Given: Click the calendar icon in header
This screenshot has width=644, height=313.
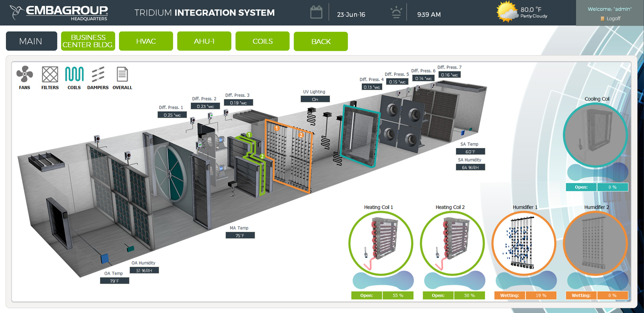Looking at the screenshot, I should point(316,13).
